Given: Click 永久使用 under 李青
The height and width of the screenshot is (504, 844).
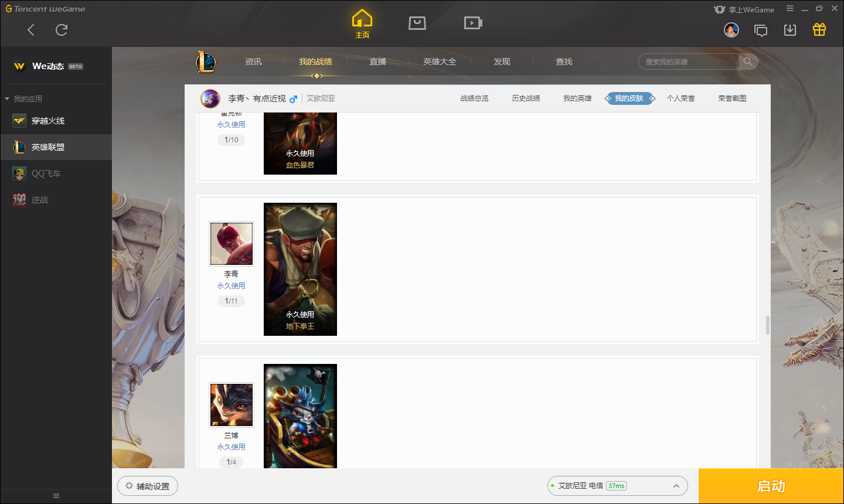Looking at the screenshot, I should (x=232, y=286).
